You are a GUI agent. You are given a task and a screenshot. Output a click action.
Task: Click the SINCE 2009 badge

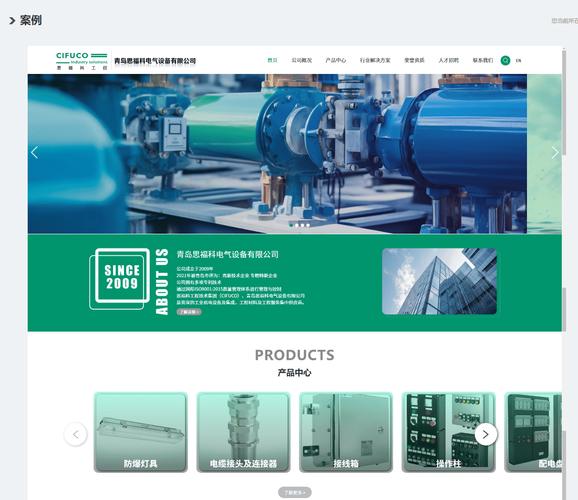pyautogui.click(x=120, y=279)
